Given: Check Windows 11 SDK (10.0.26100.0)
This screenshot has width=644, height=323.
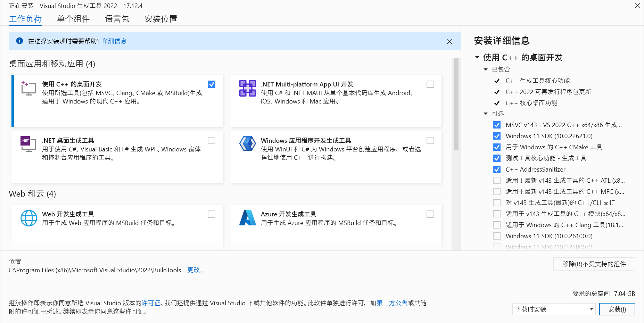Looking at the screenshot, I should tap(497, 236).
